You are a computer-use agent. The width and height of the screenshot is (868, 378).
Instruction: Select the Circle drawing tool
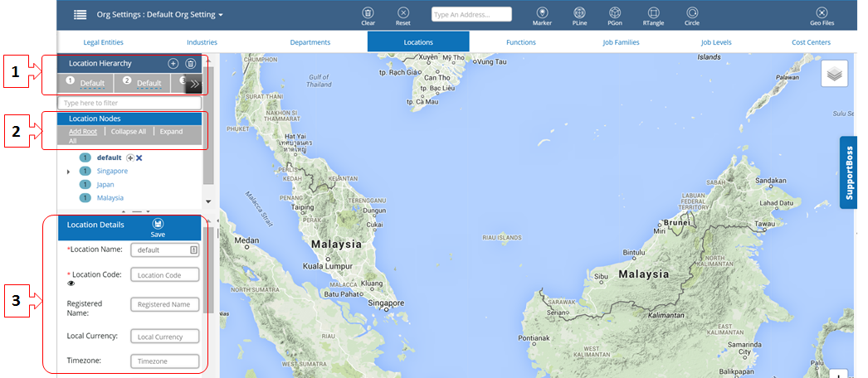point(692,16)
